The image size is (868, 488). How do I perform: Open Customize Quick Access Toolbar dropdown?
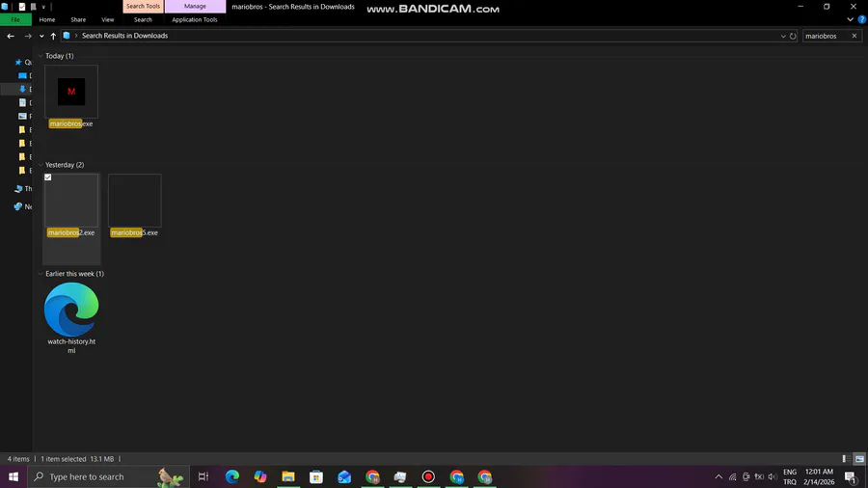click(43, 7)
